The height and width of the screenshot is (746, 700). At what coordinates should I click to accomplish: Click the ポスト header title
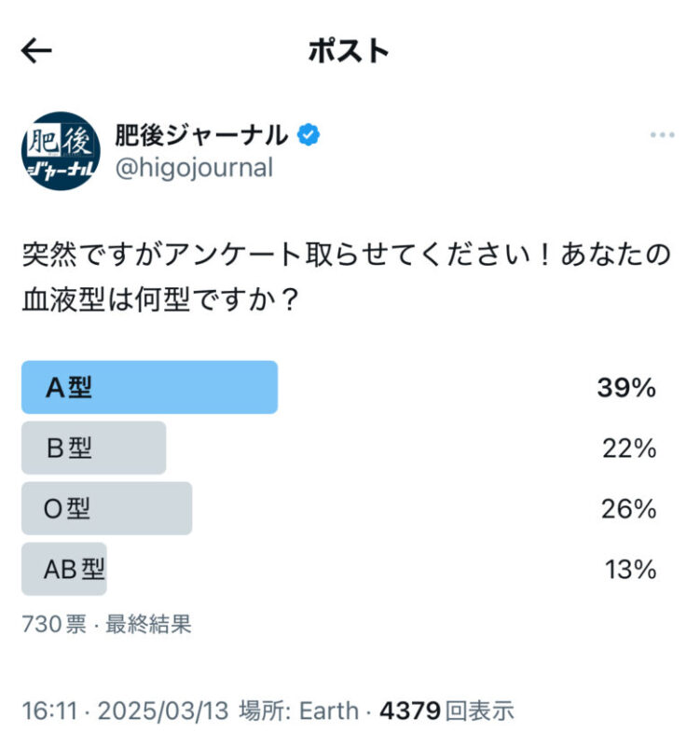point(349,50)
